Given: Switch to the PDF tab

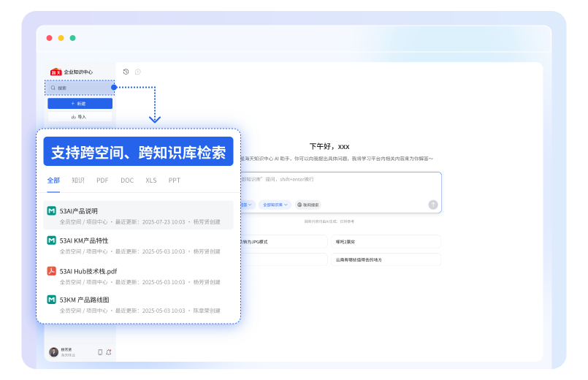Looking at the screenshot, I should (102, 180).
